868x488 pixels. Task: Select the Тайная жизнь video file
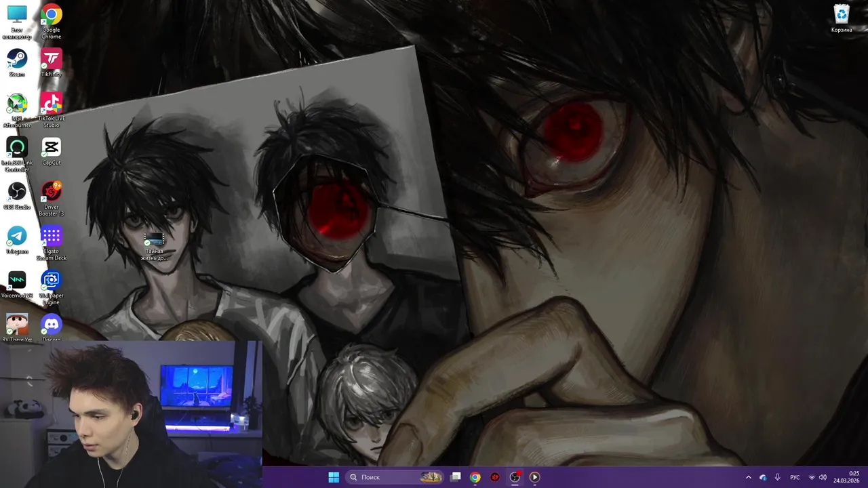coord(154,247)
